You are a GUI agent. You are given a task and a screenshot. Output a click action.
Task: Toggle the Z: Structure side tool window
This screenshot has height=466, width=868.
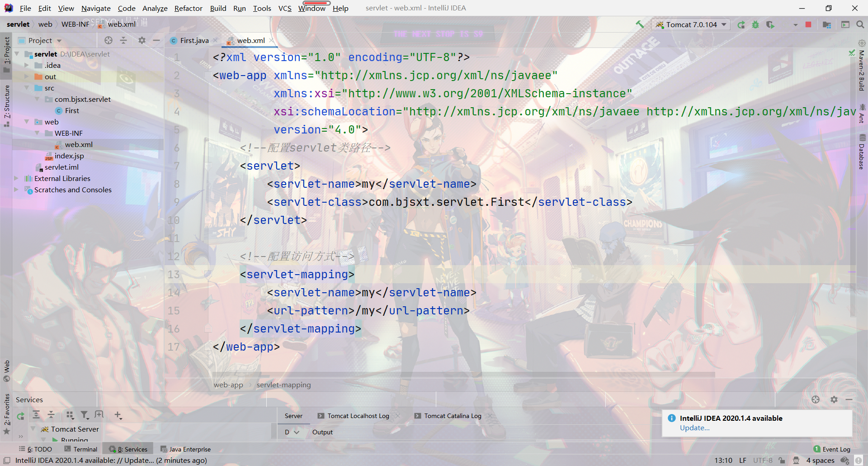pos(6,106)
